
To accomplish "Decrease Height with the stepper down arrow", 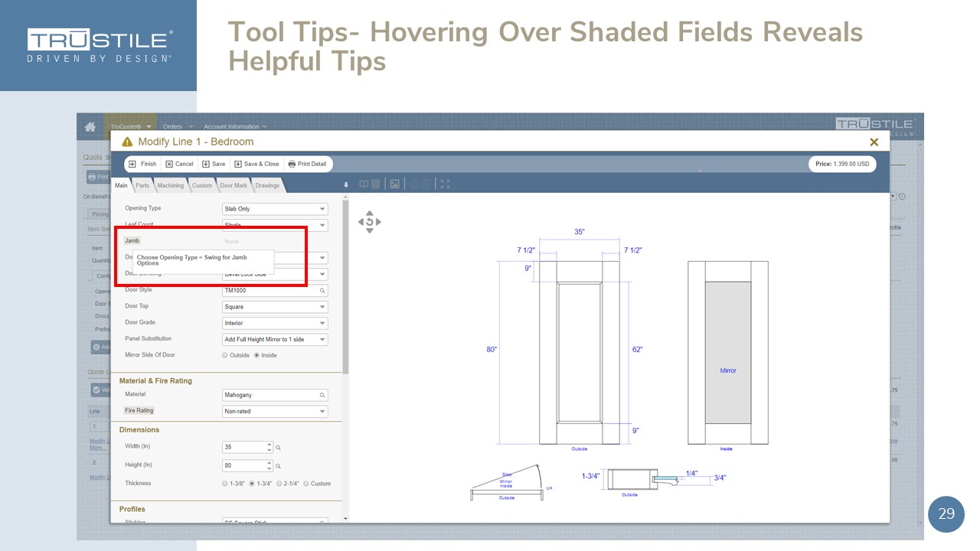I will click(x=269, y=468).
